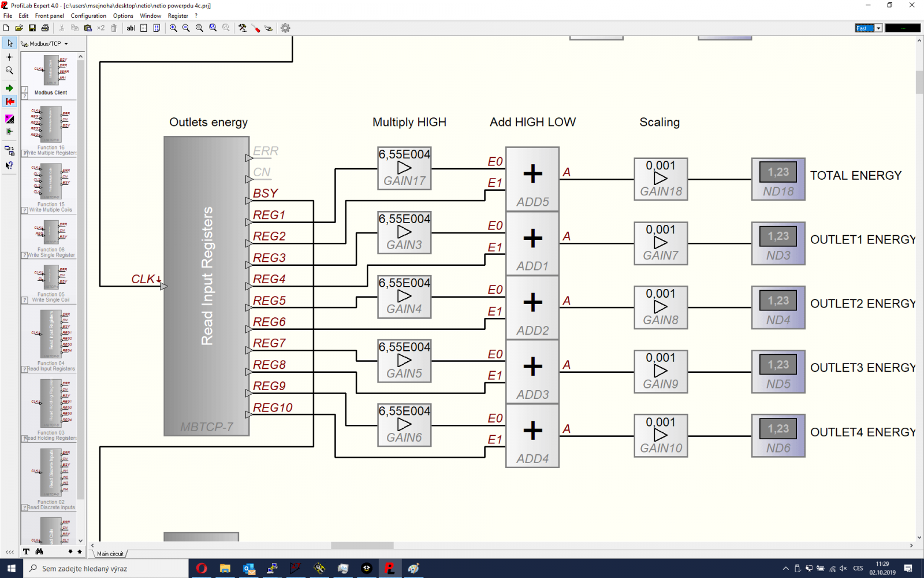Image resolution: width=924 pixels, height=578 pixels.
Task: Open Opera browser from the taskbar
Action: (x=202, y=568)
